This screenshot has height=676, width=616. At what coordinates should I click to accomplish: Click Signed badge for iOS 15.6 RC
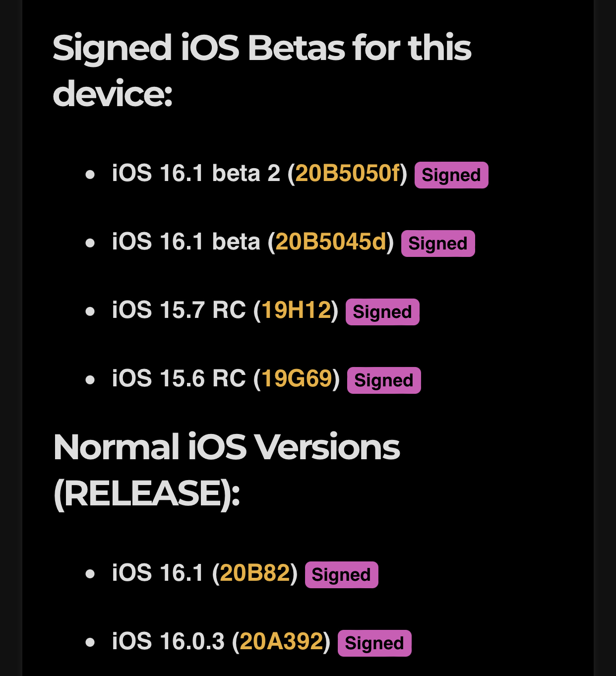point(384,380)
